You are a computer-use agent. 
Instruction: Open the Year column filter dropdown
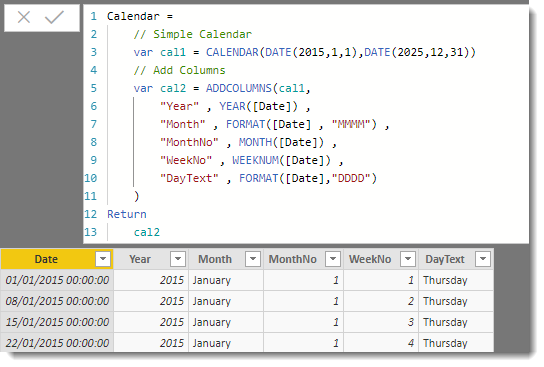click(178, 259)
